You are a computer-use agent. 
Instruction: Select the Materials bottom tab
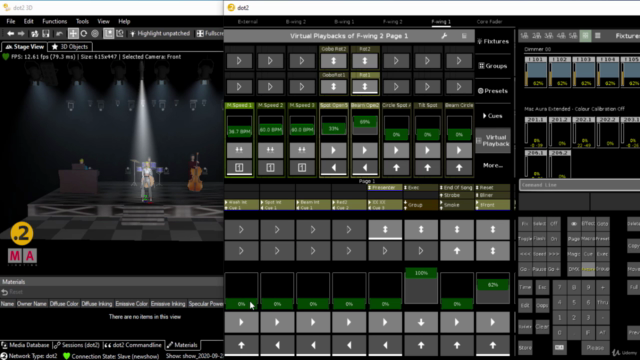pos(182,345)
